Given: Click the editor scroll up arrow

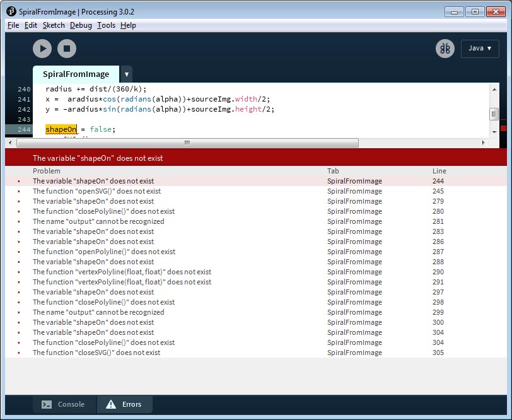Looking at the screenshot, I should point(494,90).
